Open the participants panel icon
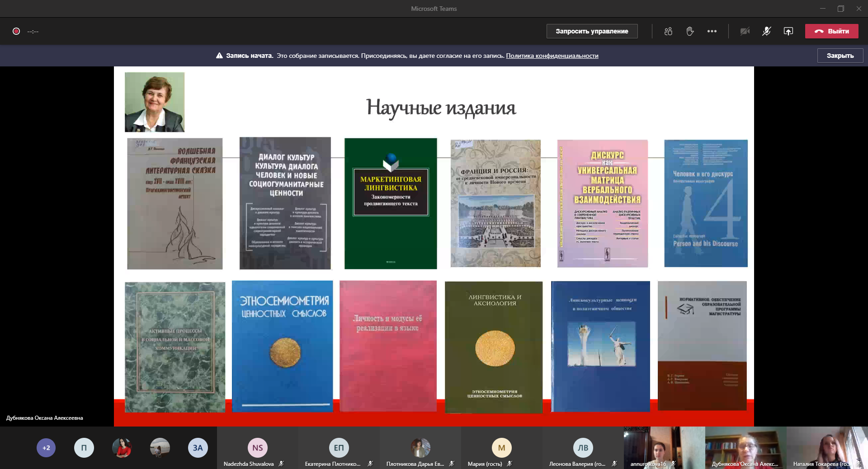This screenshot has width=868, height=469. (x=668, y=31)
